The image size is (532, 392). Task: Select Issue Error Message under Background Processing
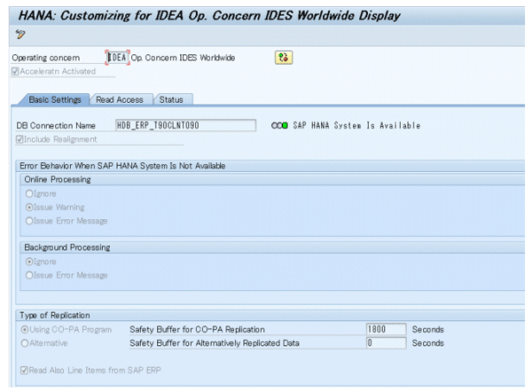tap(31, 276)
